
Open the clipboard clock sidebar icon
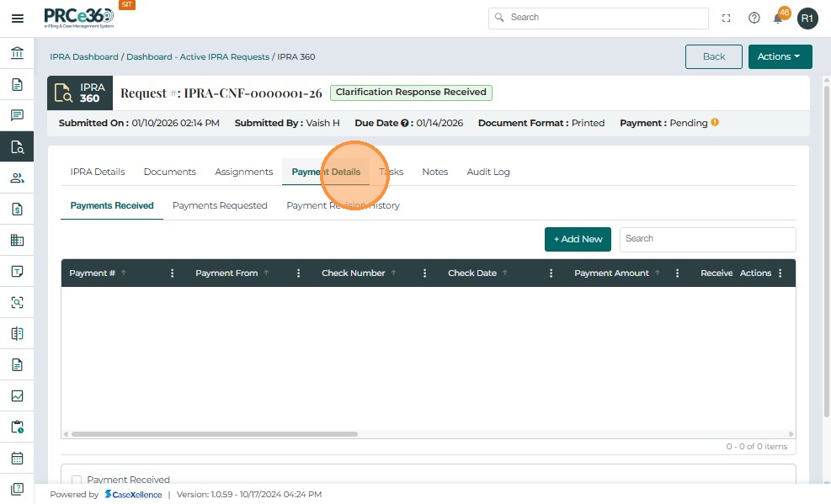coord(17,427)
